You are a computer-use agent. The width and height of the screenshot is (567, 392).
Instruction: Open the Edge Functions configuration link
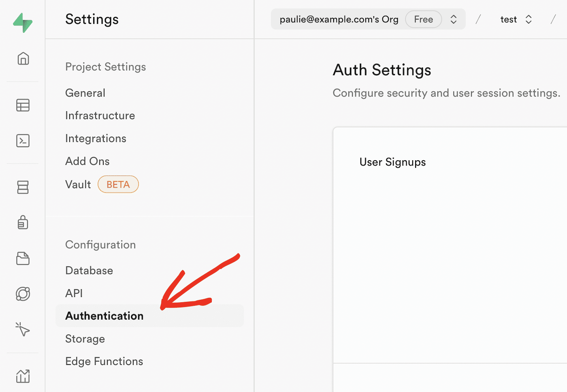point(104,361)
